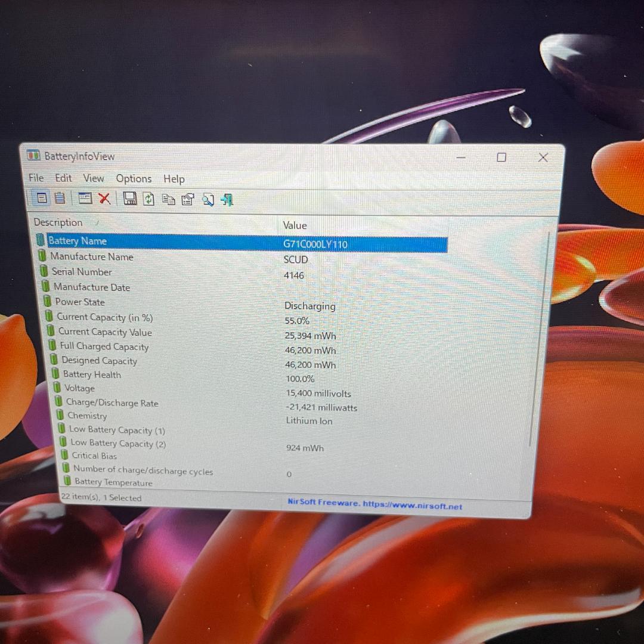Screen dimensions: 644x644
Task: Click the Show Battery Log toolbar icon
Action: (x=60, y=198)
